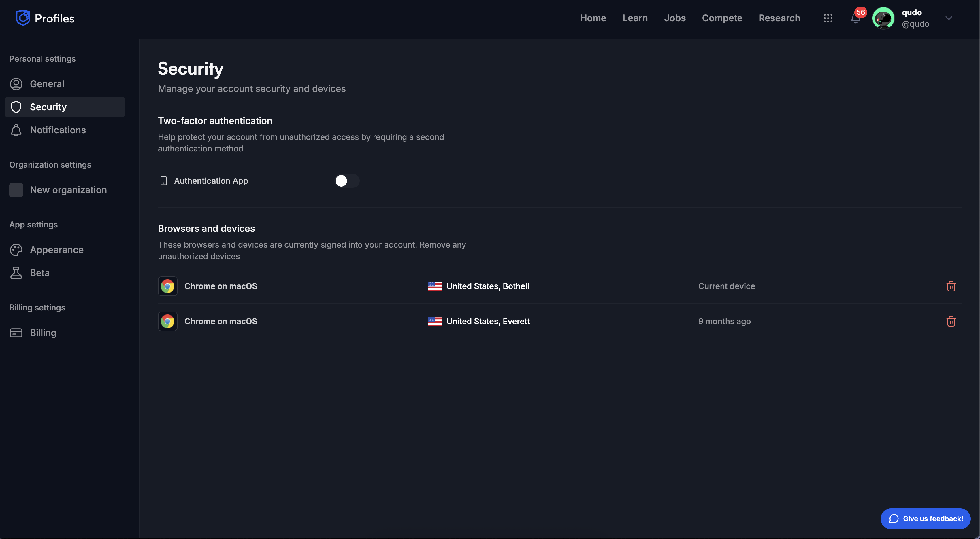This screenshot has width=980, height=539.
Task: Click the Give us feedback button
Action: click(x=925, y=519)
